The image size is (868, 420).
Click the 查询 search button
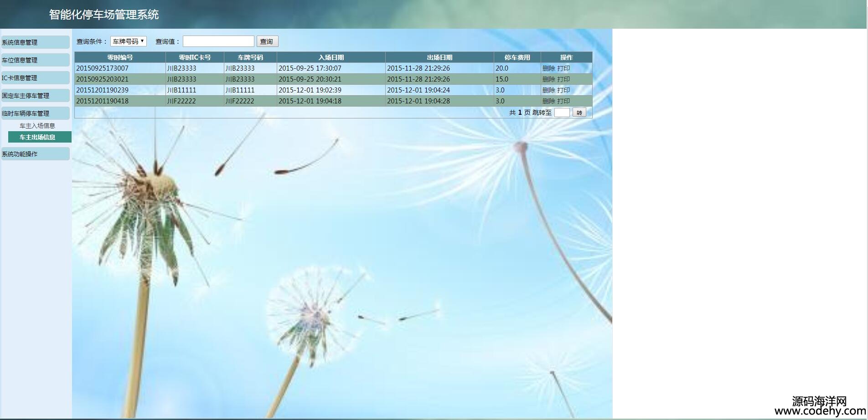267,41
